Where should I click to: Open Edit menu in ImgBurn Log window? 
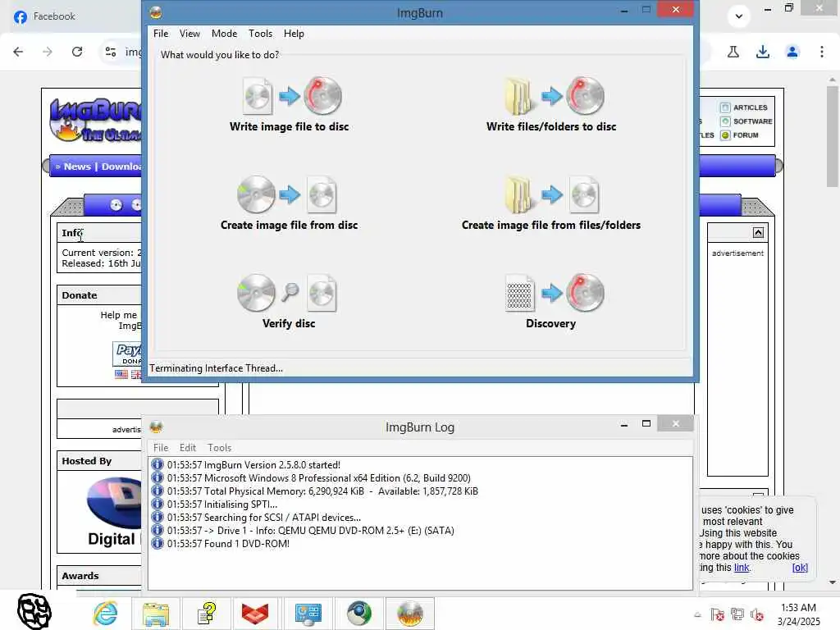coord(188,447)
